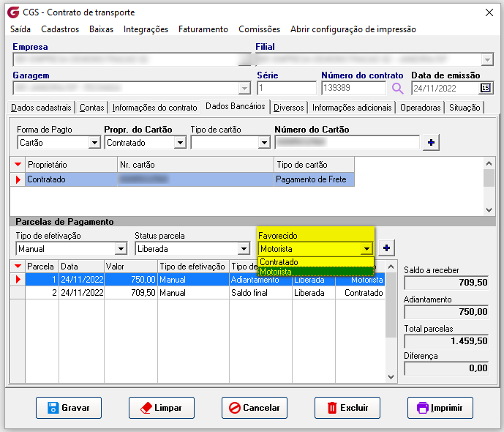The height and width of the screenshot is (432, 504).
Task: Select the Dados Bancários tab
Action: [236, 106]
